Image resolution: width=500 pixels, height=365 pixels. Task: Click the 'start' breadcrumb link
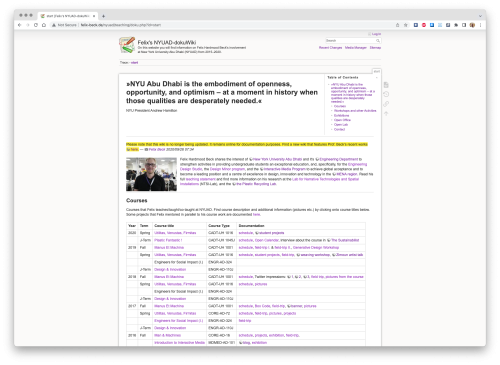pos(134,62)
